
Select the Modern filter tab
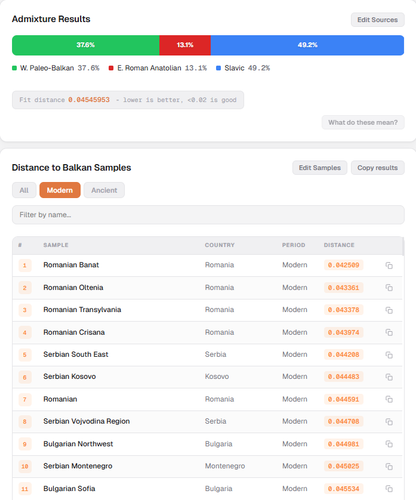(x=60, y=190)
